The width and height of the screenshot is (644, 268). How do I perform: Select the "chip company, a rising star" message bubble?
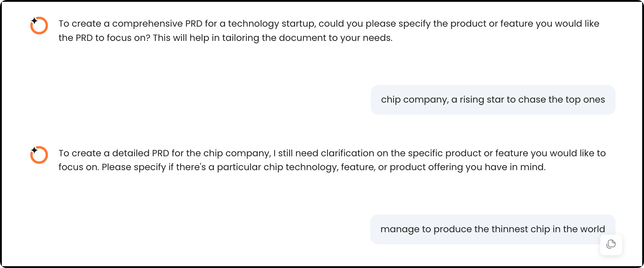click(493, 100)
